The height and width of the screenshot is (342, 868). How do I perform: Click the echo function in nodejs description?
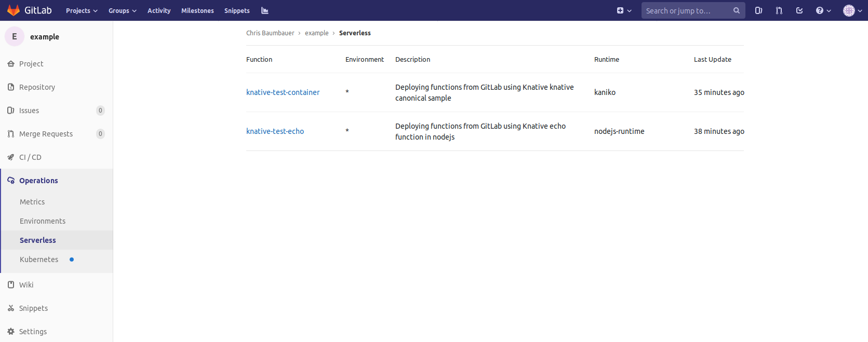tap(480, 131)
